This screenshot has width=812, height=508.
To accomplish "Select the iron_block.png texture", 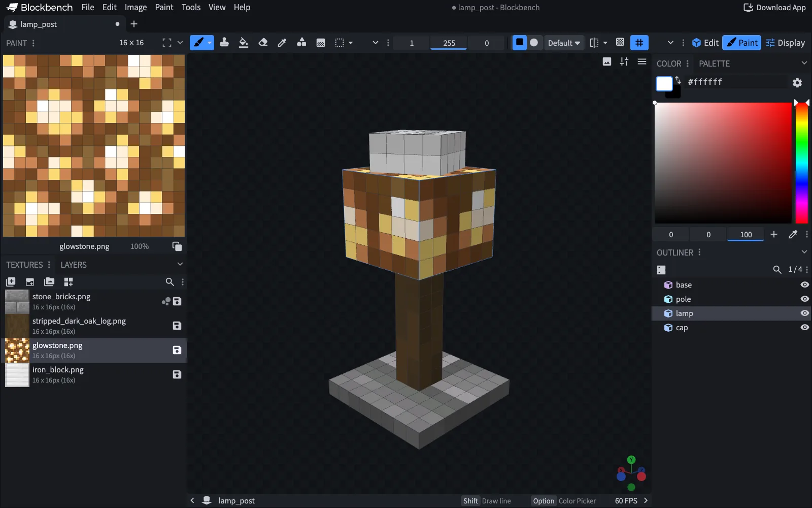I will (94, 375).
